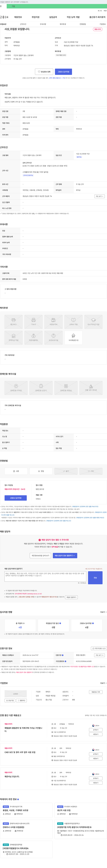Click info icon next to 취업알선기관 알선
The width and height of the screenshot is (107, 868).
tap(60, 623)
